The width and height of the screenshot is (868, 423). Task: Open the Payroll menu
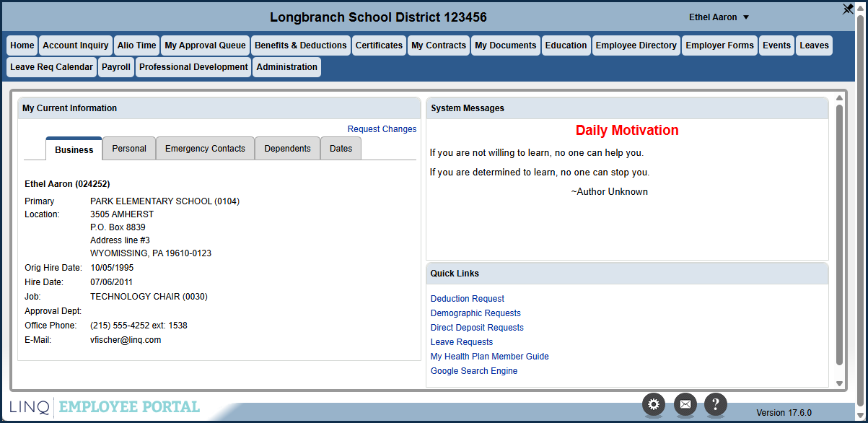[116, 67]
